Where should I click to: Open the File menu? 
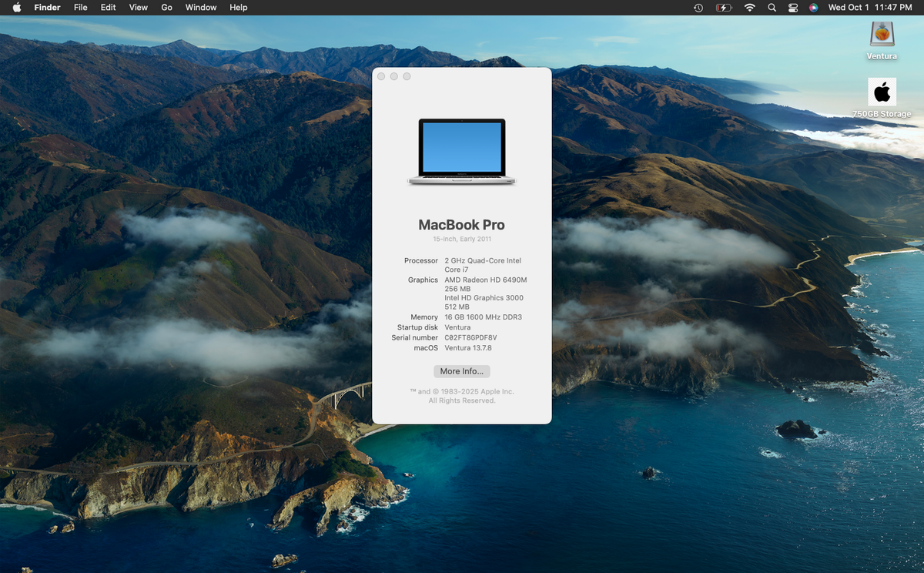[x=80, y=7]
